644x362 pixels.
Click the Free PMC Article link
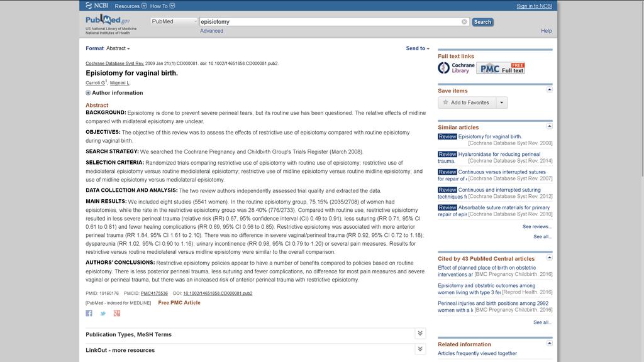(179, 303)
